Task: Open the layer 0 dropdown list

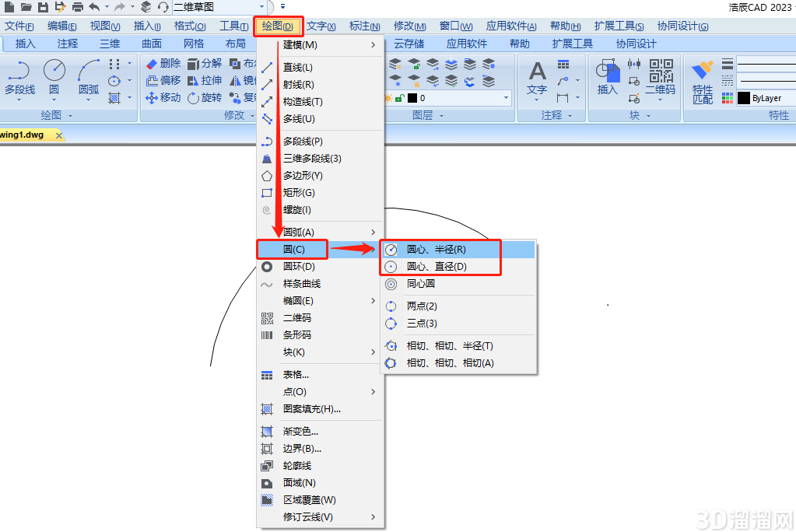Action: 506,98
